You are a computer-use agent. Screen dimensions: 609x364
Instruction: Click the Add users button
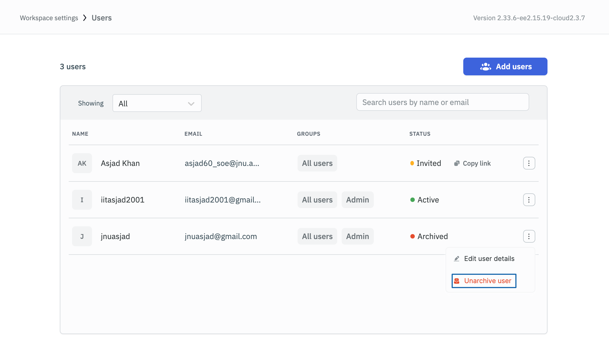click(x=505, y=66)
